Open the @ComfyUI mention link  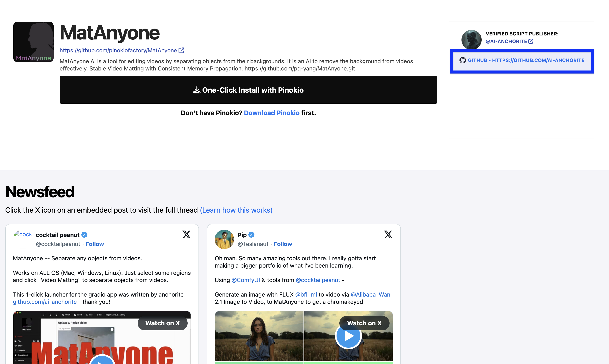(245, 280)
